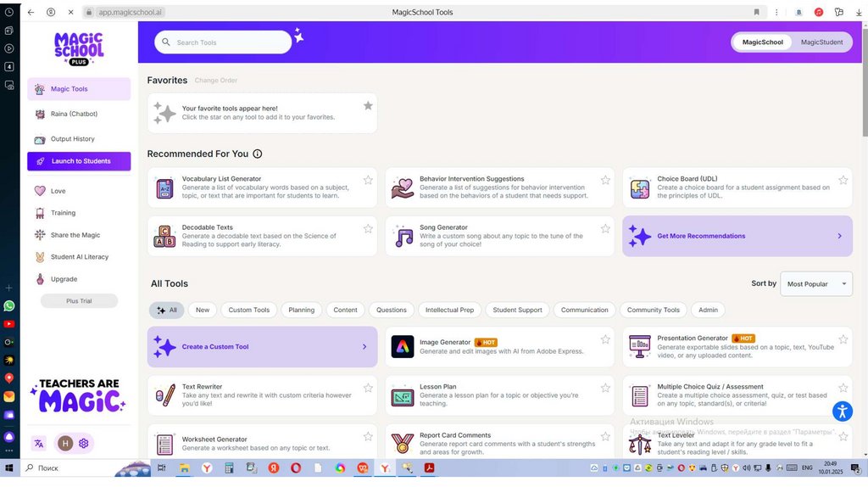868x487 pixels.
Task: Open the Image Generator Adobe icon
Action: click(x=403, y=346)
